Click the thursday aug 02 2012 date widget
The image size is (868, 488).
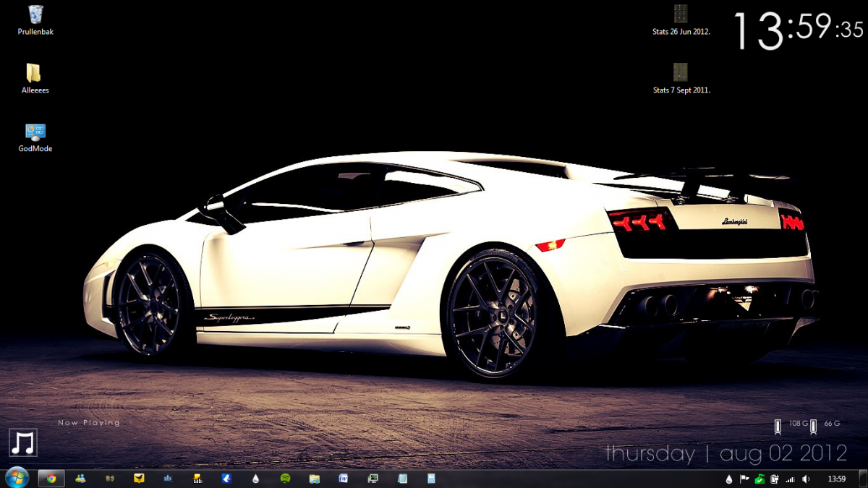[x=726, y=453]
